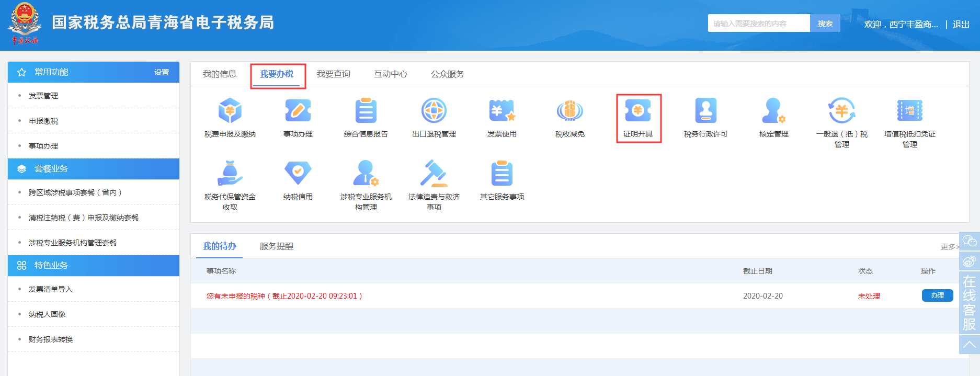Click the 办理 button for pending task
980x376 pixels.
coord(938,295)
